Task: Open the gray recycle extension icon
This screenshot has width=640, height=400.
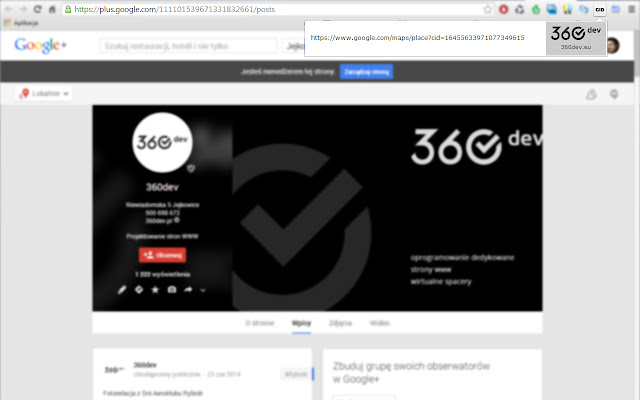Action: (x=520, y=9)
